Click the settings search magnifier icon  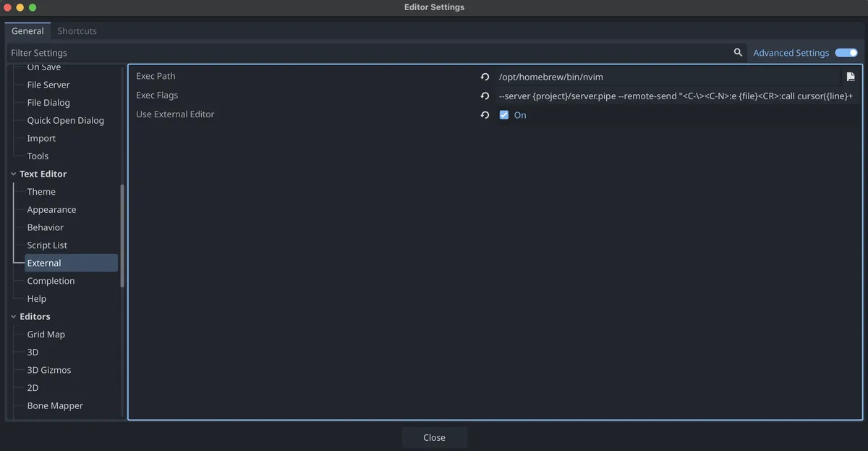pos(738,52)
